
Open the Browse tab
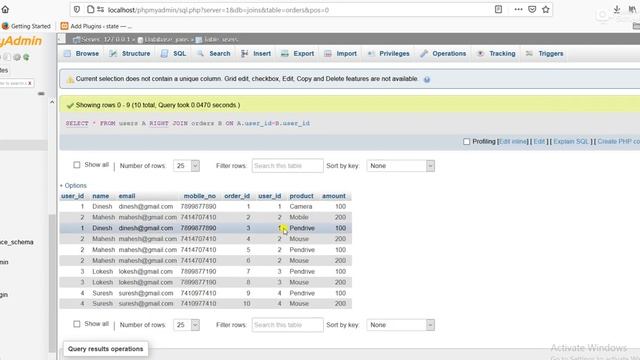[x=82, y=53]
